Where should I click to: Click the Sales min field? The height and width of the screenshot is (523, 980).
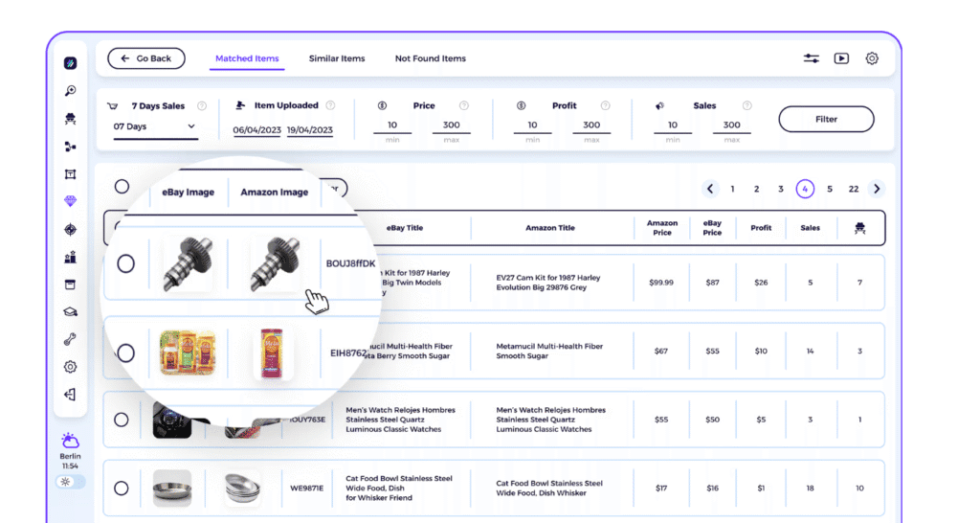pos(673,125)
